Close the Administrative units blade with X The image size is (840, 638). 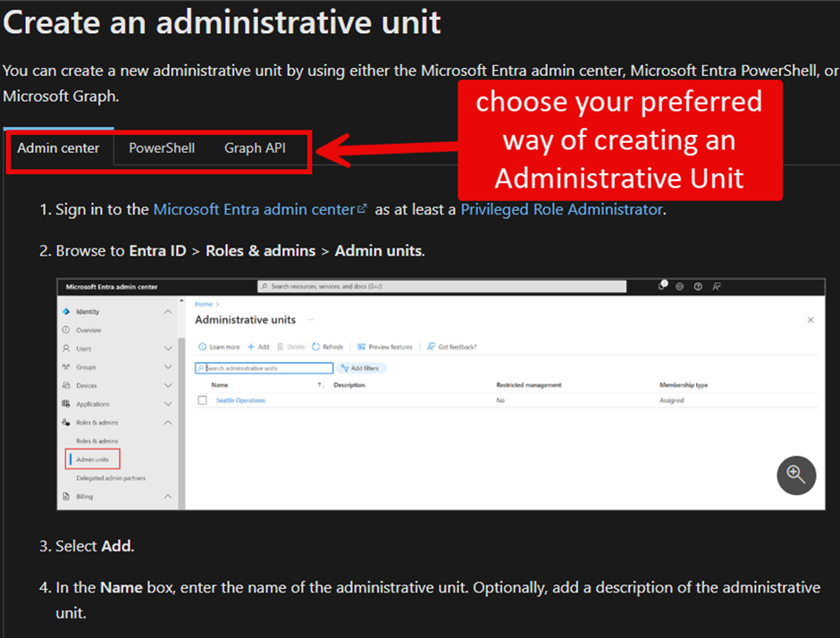(x=811, y=320)
